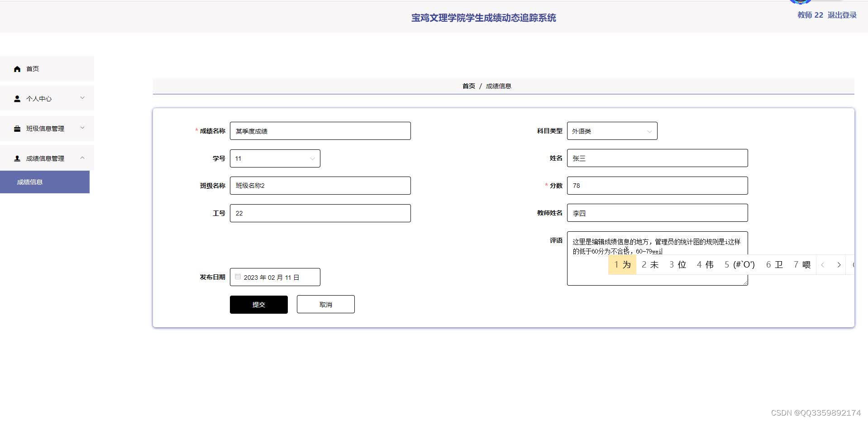
Task: Click the 提交 submit button
Action: coord(259,305)
